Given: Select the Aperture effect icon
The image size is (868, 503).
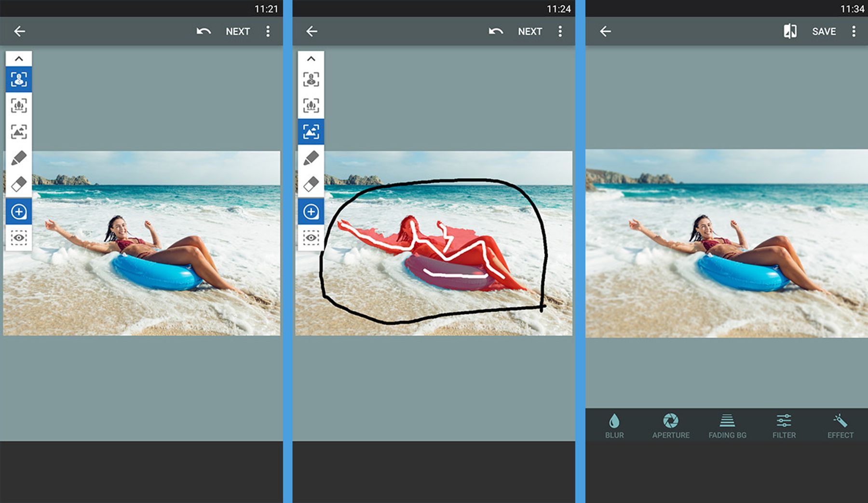Looking at the screenshot, I should coord(671,424).
